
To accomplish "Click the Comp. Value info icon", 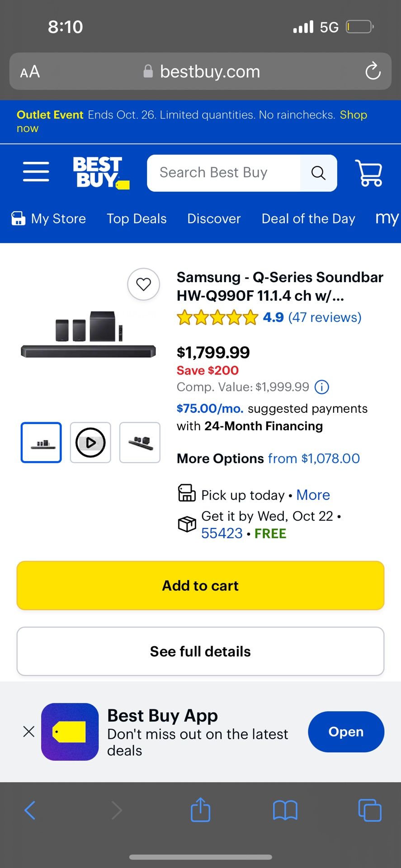I will (321, 387).
